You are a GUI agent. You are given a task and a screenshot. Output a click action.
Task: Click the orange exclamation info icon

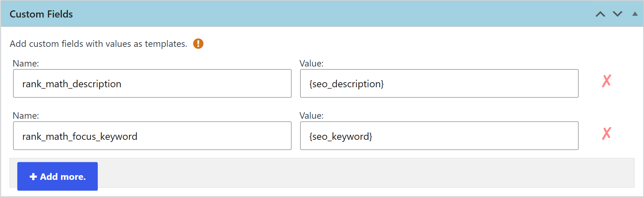pos(198,44)
